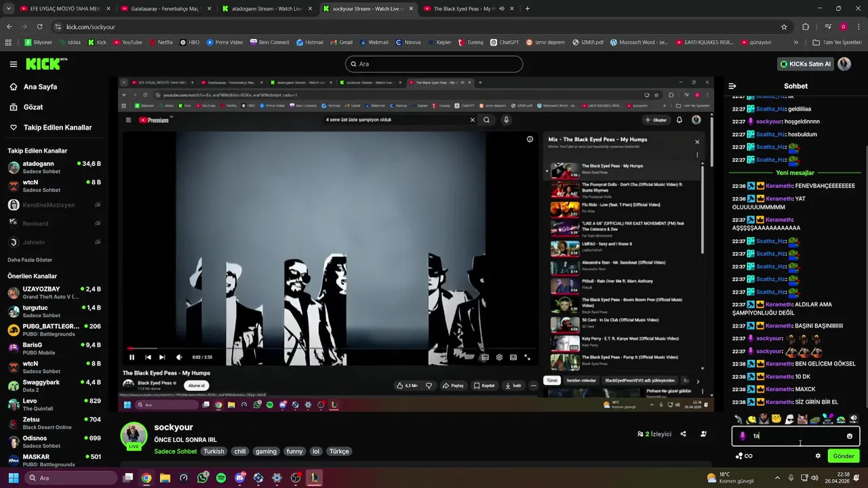Open the user avatar menu on Kick
This screenshot has width=868, height=488.
click(844, 64)
